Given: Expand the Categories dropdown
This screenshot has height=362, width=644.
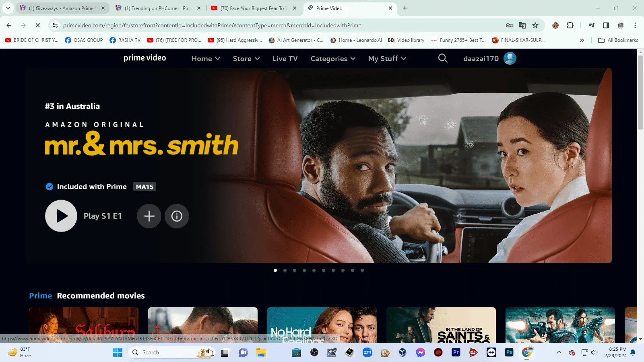Looking at the screenshot, I should click(333, 59).
